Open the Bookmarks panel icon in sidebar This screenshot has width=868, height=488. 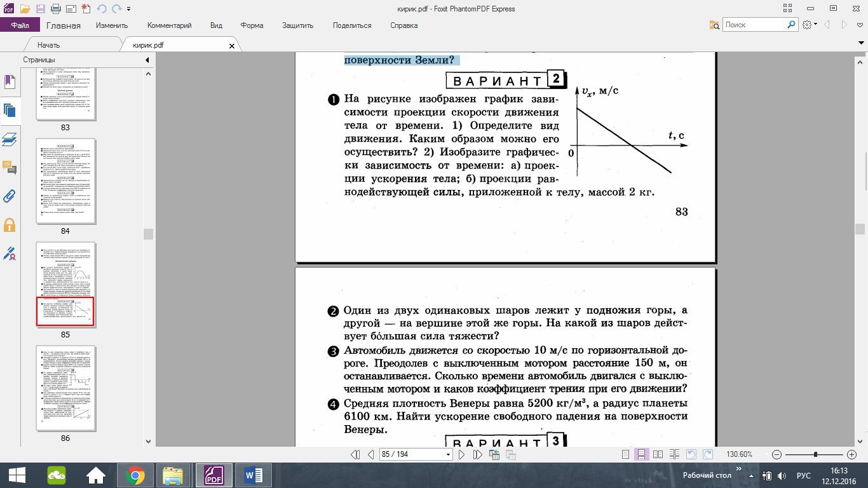10,81
